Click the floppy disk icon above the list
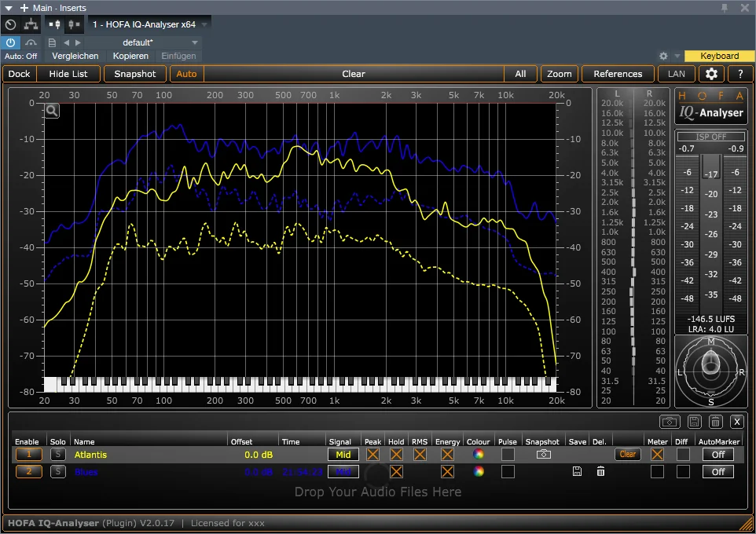This screenshot has height=534, width=756. [694, 422]
